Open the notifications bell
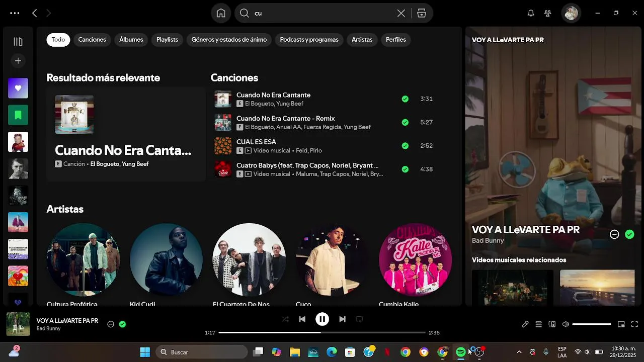Viewport: 644px width, 362px height. (x=531, y=13)
